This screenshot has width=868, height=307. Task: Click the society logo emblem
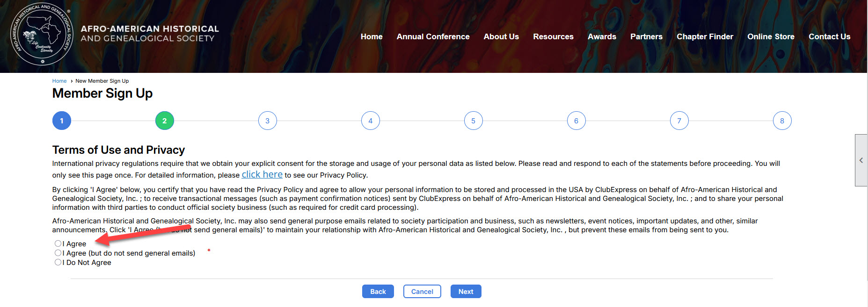(x=42, y=35)
